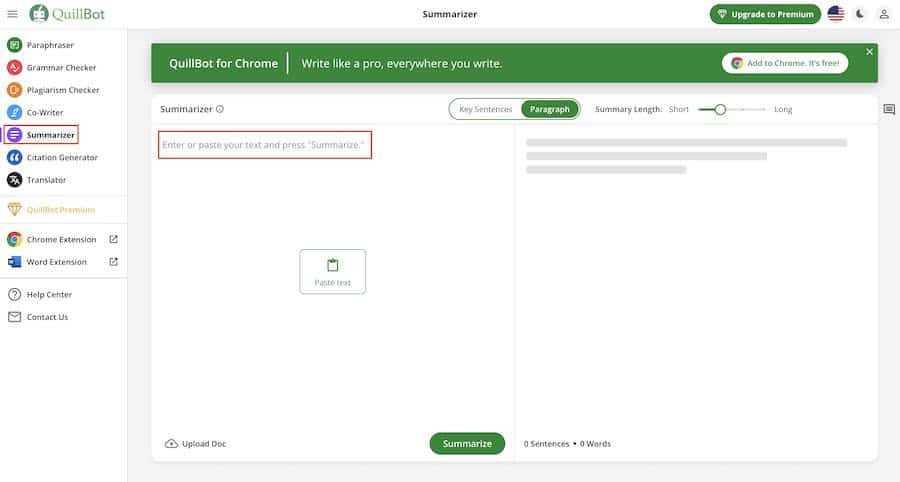
Task: Switch to Key Sentences mode
Action: [x=486, y=109]
